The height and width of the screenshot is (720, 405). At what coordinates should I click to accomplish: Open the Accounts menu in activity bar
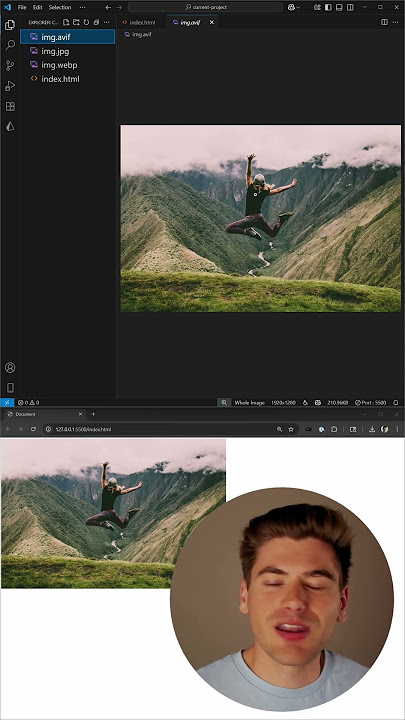(10, 367)
